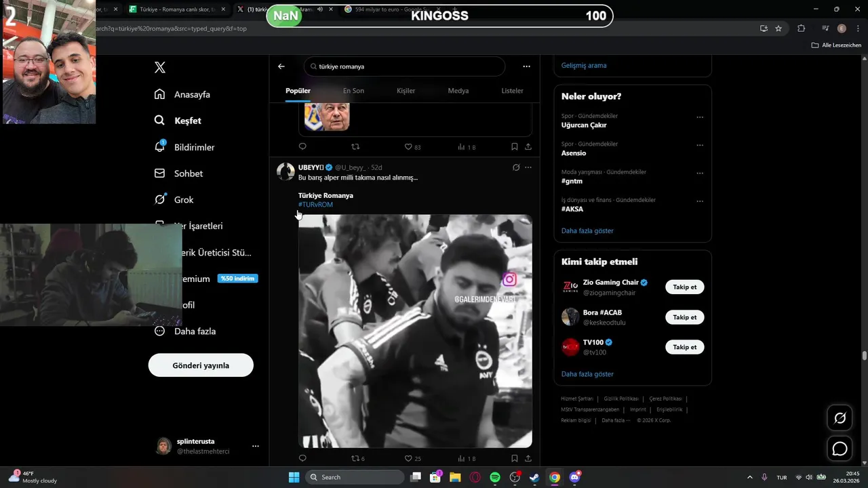
Task: Toggle microphone icon in system tray
Action: click(764, 477)
